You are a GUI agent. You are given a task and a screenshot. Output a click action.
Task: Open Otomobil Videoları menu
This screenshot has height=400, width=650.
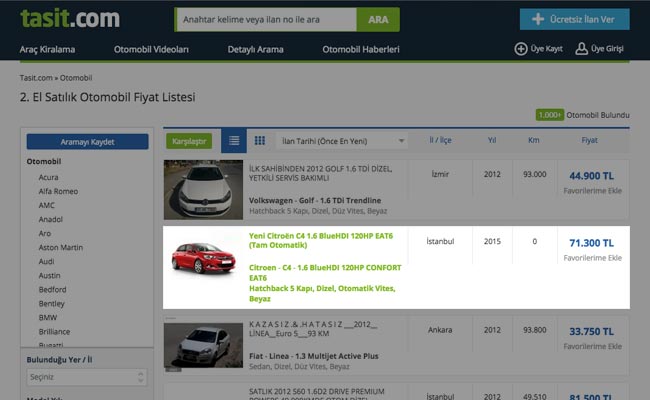[151, 49]
